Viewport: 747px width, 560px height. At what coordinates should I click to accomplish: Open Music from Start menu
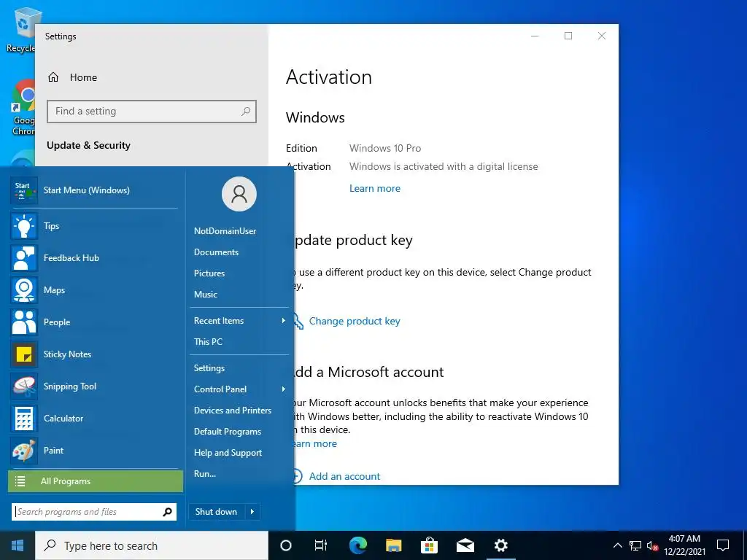tap(205, 295)
